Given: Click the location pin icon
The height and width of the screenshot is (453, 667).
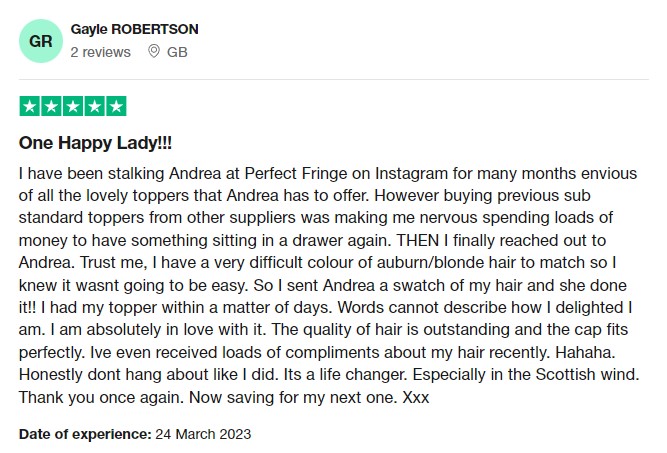Looking at the screenshot, I should (154, 51).
